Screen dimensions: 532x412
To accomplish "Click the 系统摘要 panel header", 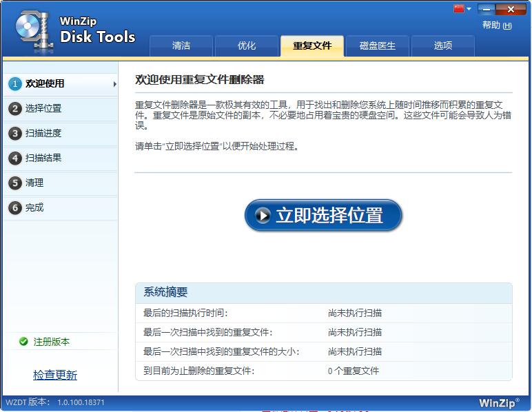I will (324, 293).
